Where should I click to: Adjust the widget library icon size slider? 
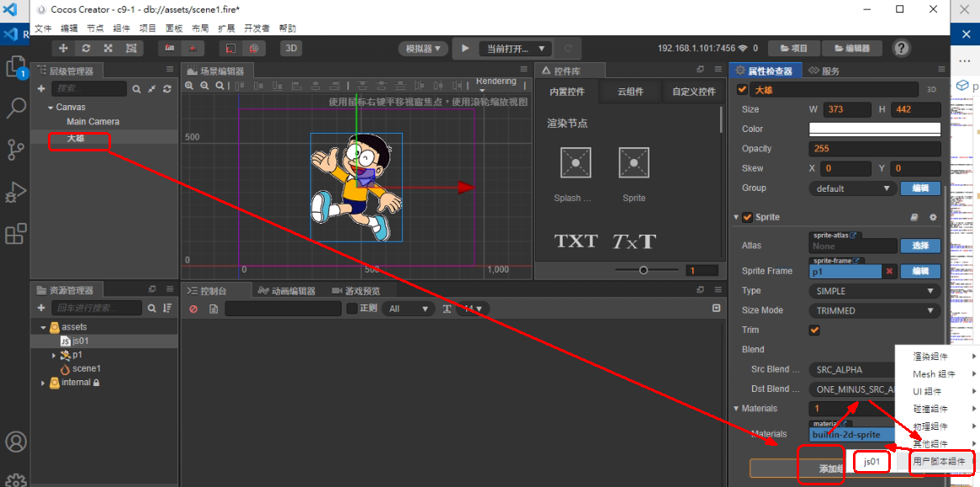[x=644, y=270]
